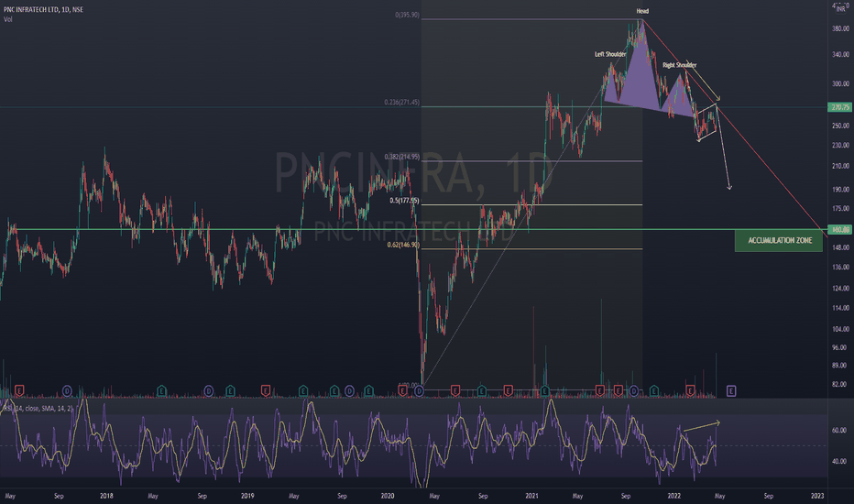
Task: Click the dividend marker at the March 2020 low
Action: [420, 390]
